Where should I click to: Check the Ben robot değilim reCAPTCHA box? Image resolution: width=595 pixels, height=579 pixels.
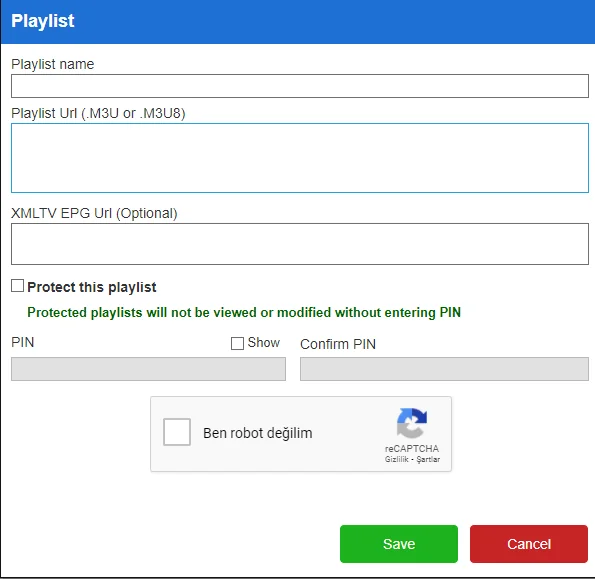pyautogui.click(x=177, y=432)
